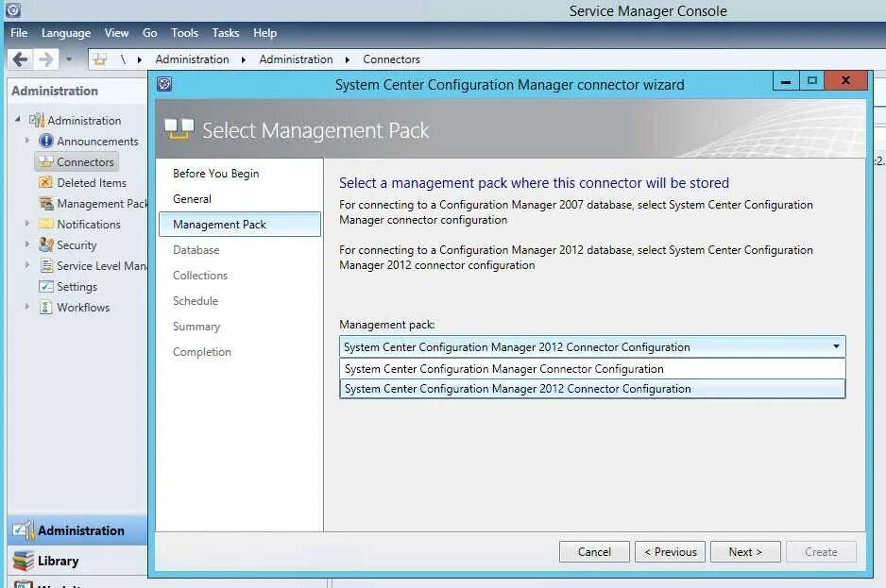Select the Schedule wizard step

[196, 300]
